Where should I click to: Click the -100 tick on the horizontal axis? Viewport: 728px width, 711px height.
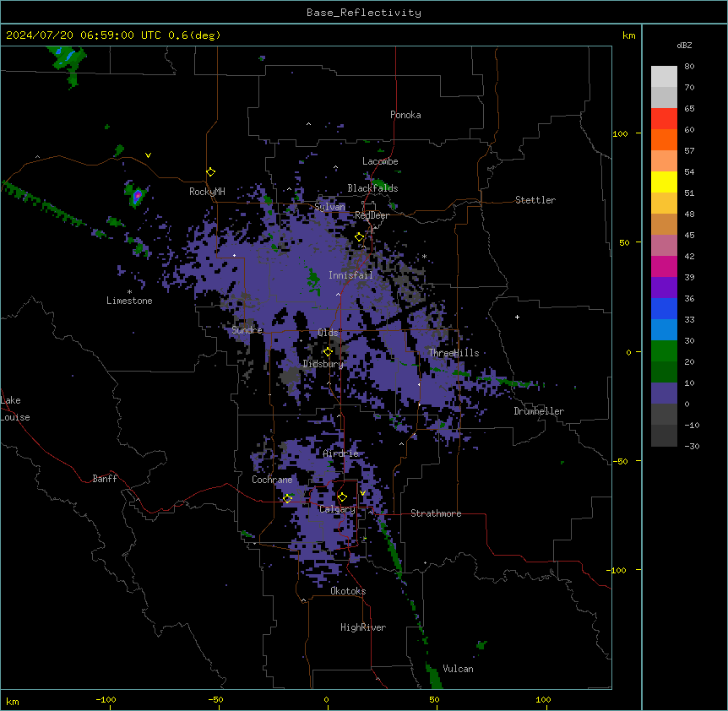coord(106,700)
